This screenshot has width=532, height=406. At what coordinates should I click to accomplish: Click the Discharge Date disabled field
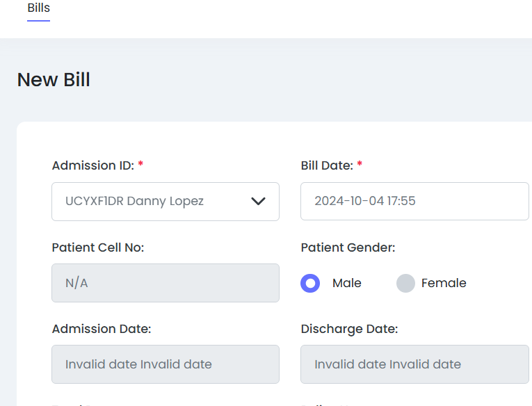coord(414,364)
